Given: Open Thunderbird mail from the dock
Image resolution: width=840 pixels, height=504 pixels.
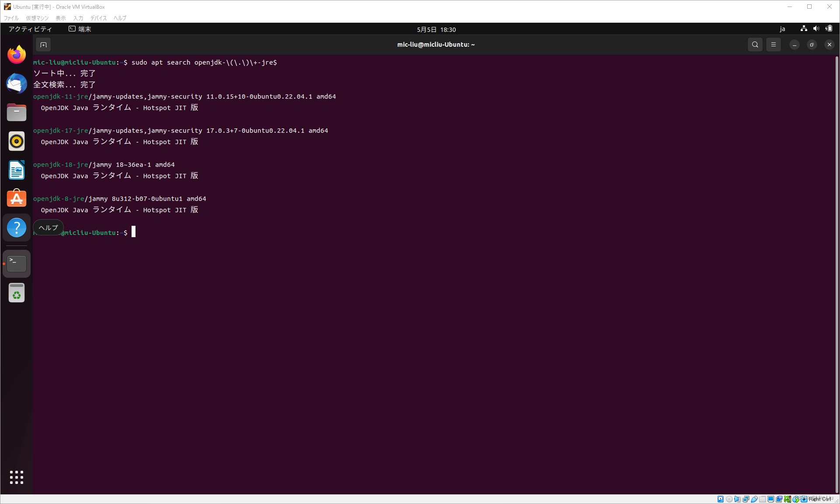Looking at the screenshot, I should pos(17,83).
